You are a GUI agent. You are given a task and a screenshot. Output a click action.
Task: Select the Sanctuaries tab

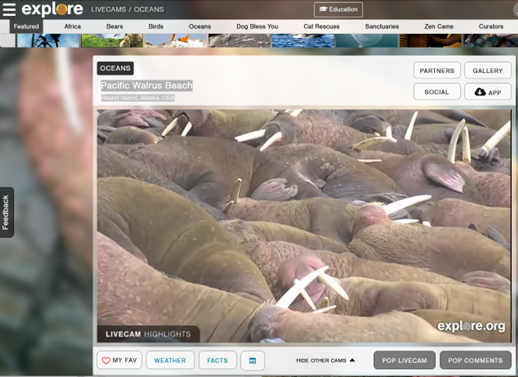pyautogui.click(x=382, y=26)
